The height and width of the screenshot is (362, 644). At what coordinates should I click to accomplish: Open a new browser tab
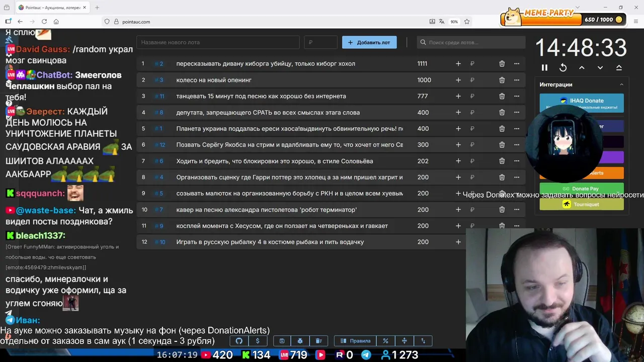pyautogui.click(x=97, y=8)
